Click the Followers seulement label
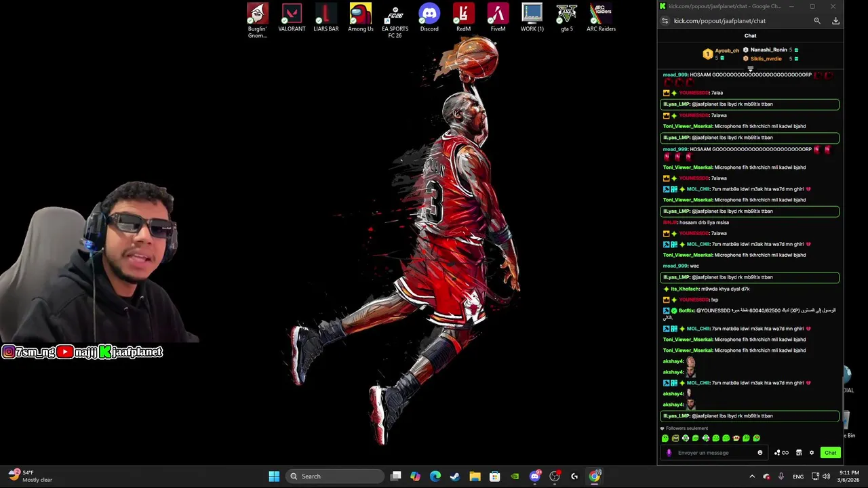Screen dimensions: 868x488 (x=687, y=428)
